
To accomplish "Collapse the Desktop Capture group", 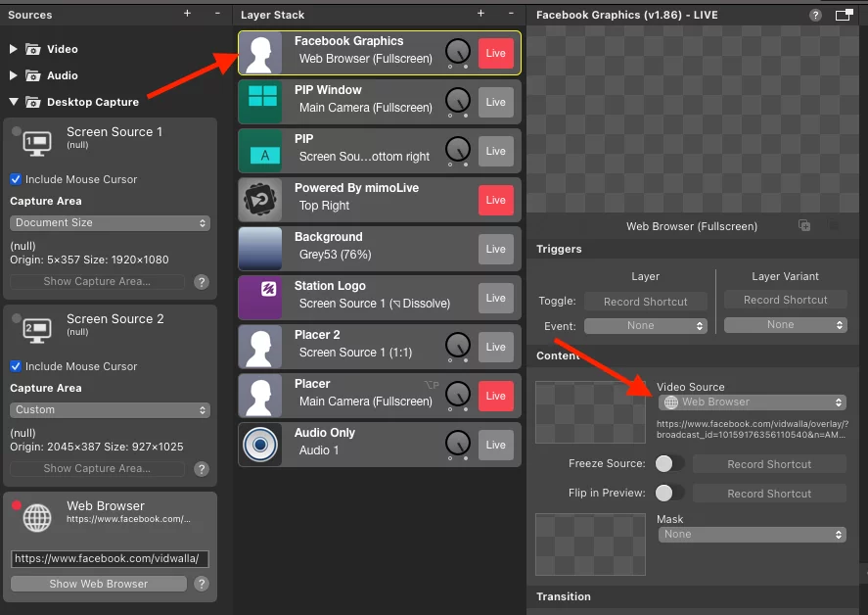I will pyautogui.click(x=14, y=102).
